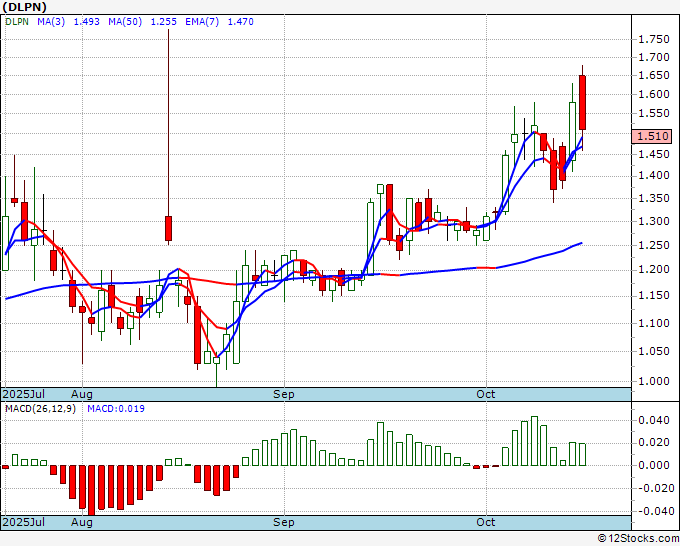The width and height of the screenshot is (680, 546).
Task: Select the 1.650 price axis label
Action: (654, 75)
